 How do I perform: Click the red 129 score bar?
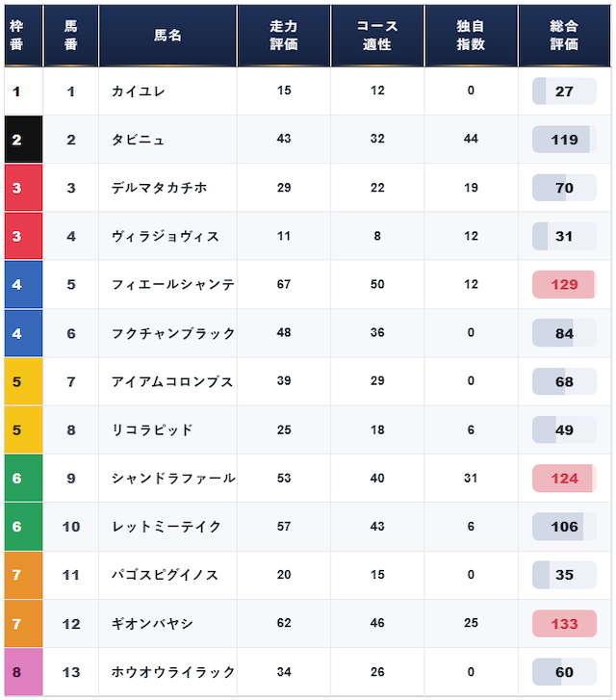[x=564, y=284]
